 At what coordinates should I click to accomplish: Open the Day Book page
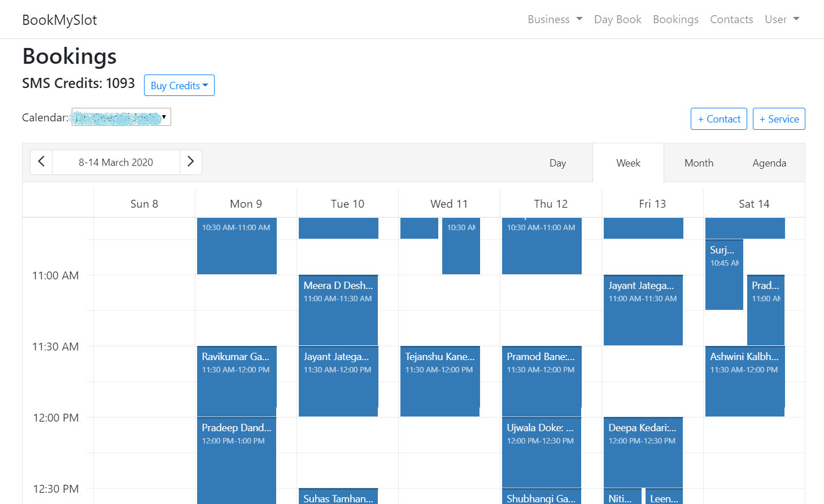coord(617,19)
